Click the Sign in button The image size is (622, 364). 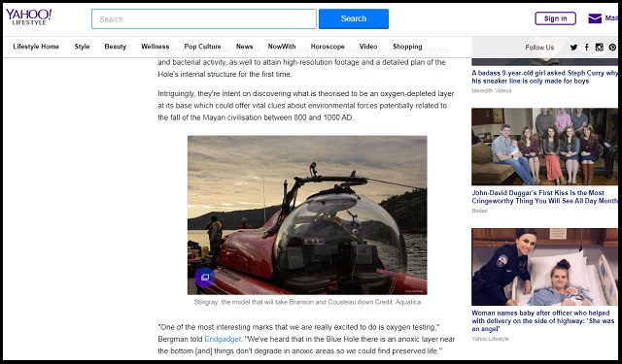pyautogui.click(x=555, y=18)
